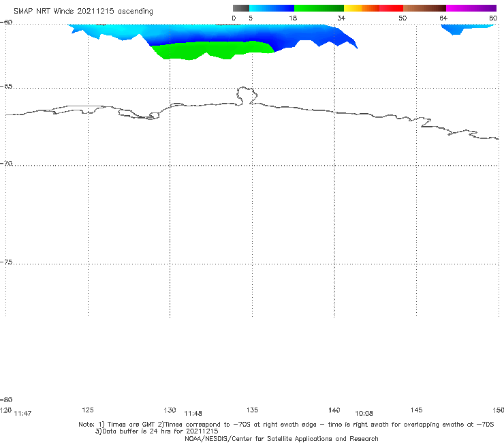
Task: Click the color bar label '50'
Action: 403,18
